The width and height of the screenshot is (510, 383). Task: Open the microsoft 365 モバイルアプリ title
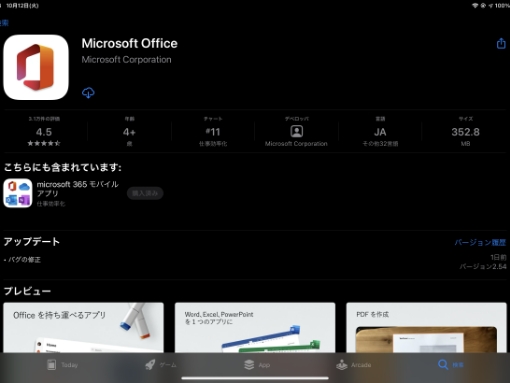click(x=77, y=189)
